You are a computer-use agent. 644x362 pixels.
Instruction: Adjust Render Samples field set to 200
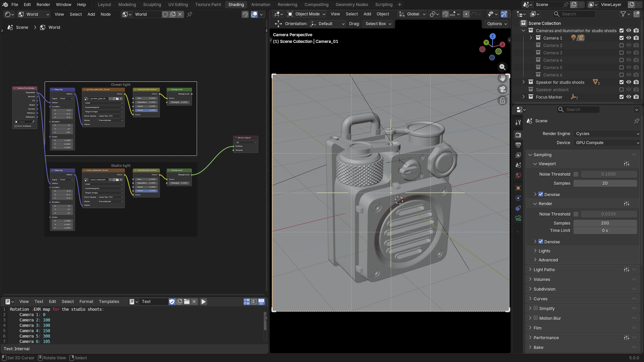605,223
